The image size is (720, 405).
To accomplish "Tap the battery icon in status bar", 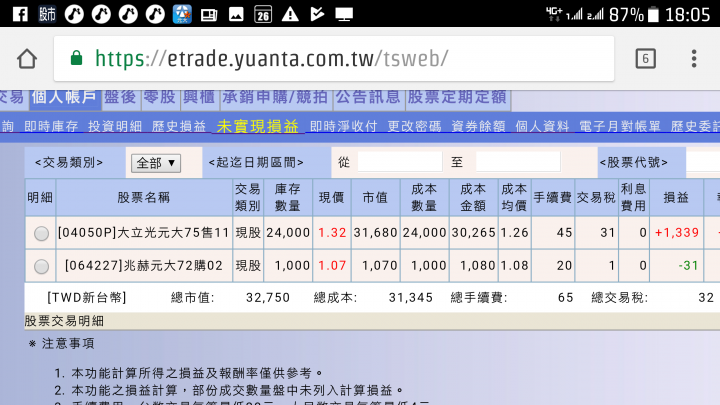I will [652, 15].
